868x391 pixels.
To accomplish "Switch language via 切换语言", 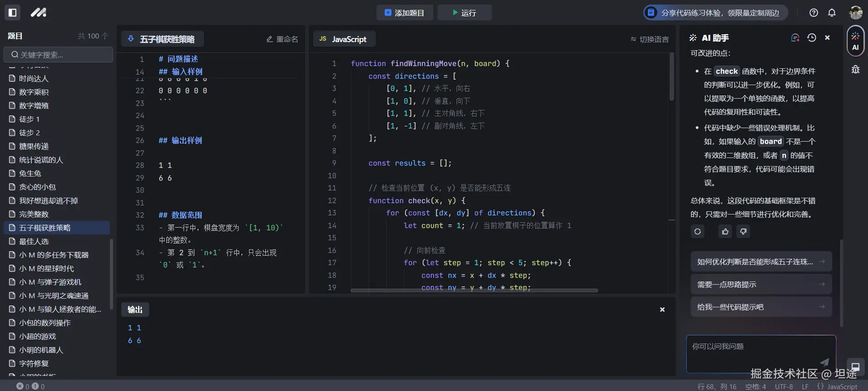I will click(649, 39).
